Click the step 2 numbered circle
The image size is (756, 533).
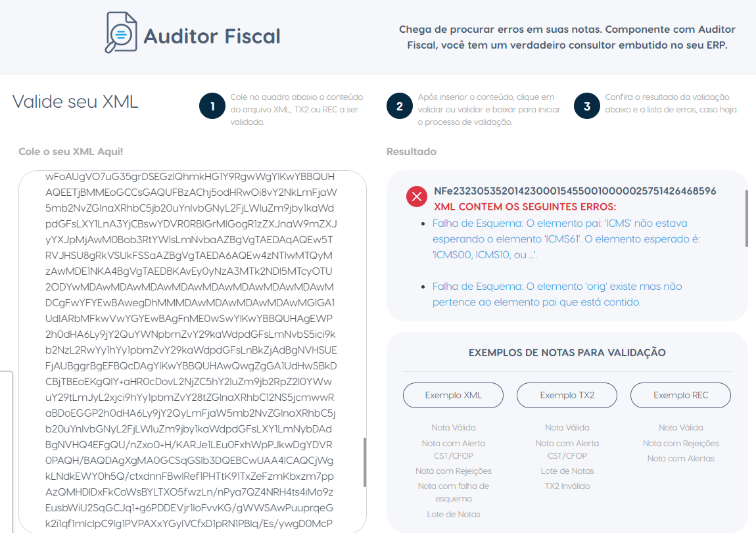400,106
